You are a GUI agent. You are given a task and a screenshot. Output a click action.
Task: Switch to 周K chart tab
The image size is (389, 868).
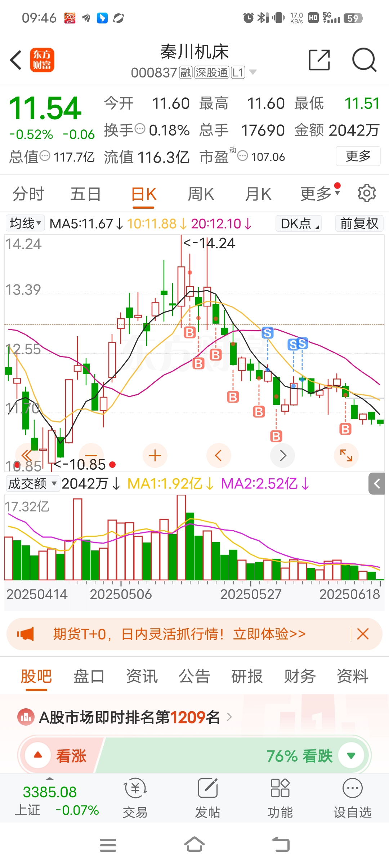pyautogui.click(x=201, y=194)
